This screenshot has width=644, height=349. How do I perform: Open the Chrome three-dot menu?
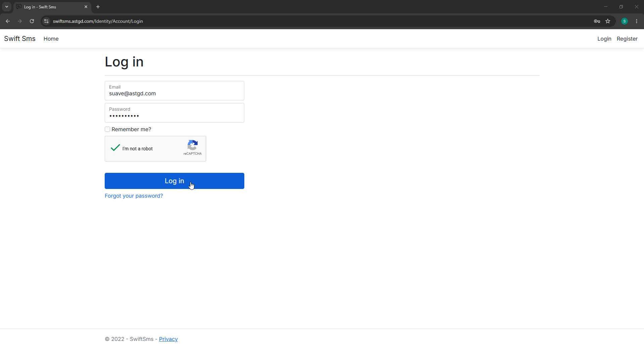(x=637, y=21)
